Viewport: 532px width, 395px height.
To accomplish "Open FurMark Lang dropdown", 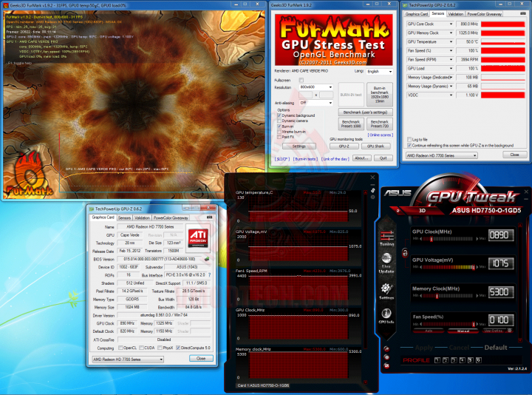I will (x=379, y=72).
